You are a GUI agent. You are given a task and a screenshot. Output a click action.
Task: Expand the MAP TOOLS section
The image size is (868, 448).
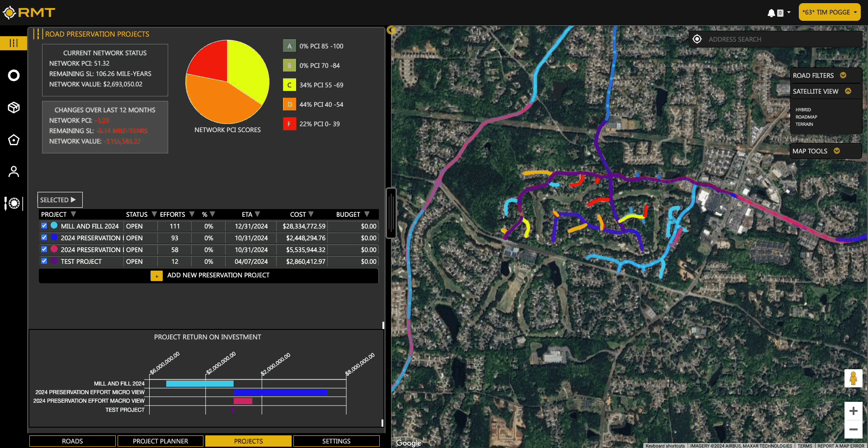pyautogui.click(x=836, y=151)
